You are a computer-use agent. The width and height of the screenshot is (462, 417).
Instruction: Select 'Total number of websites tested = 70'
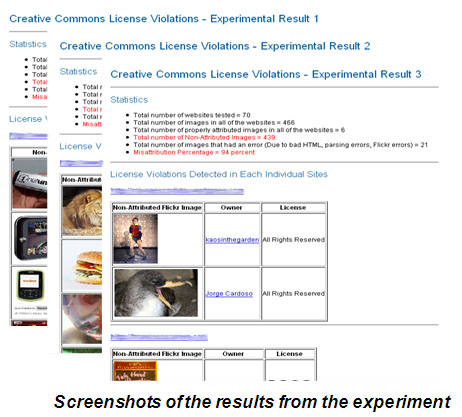(x=192, y=115)
